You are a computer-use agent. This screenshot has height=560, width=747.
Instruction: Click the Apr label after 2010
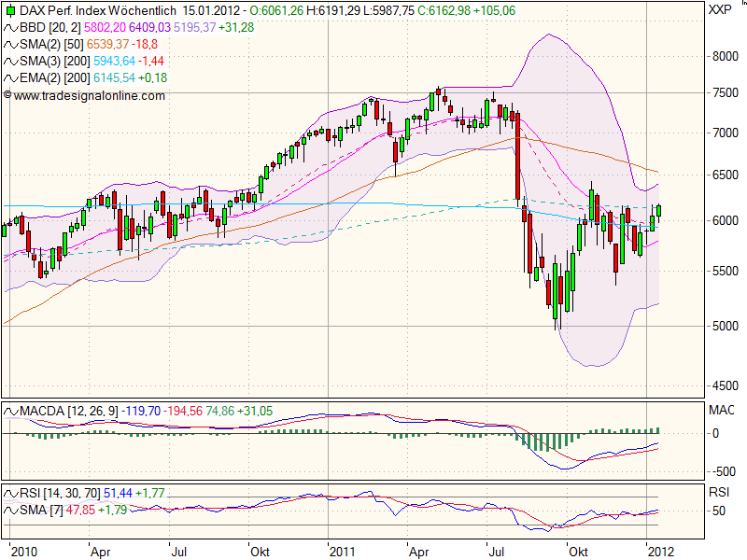pos(101,552)
